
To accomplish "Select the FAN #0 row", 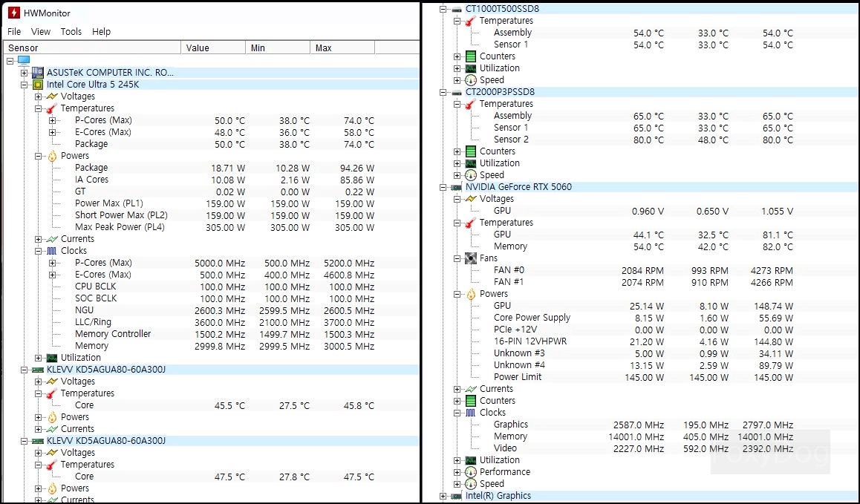I will [x=643, y=270].
